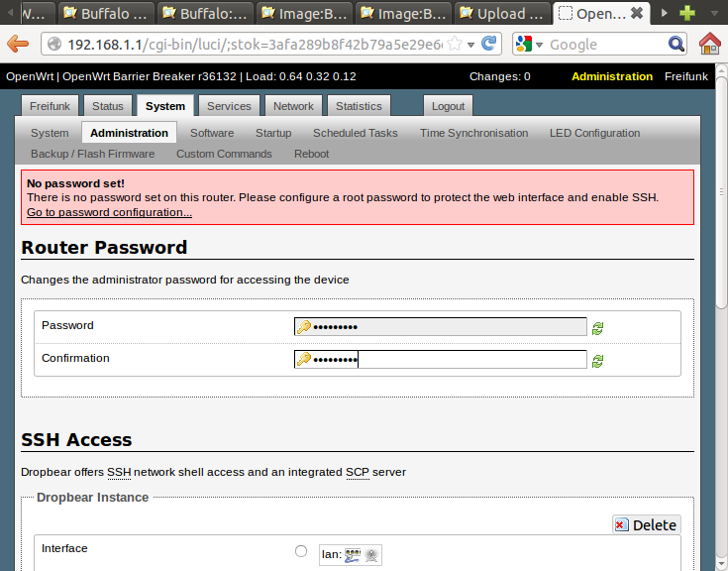Click the browser back arrow icon
This screenshot has width=728, height=571.
(18, 45)
